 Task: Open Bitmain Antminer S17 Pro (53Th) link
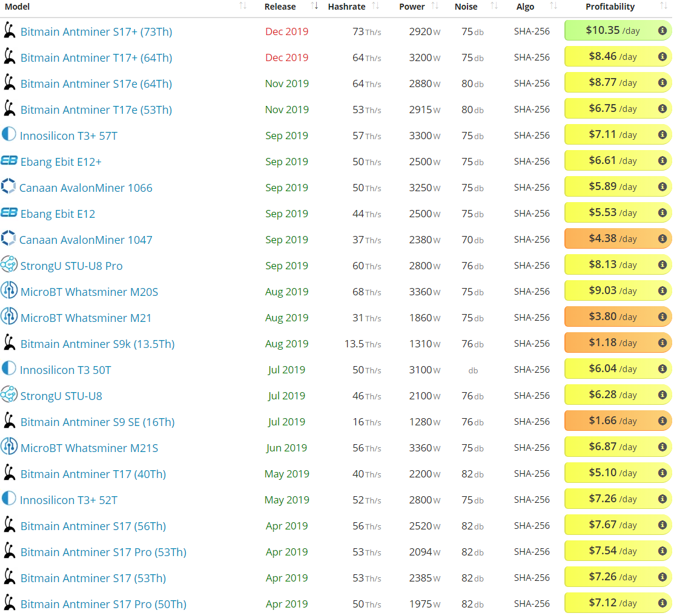(x=103, y=552)
